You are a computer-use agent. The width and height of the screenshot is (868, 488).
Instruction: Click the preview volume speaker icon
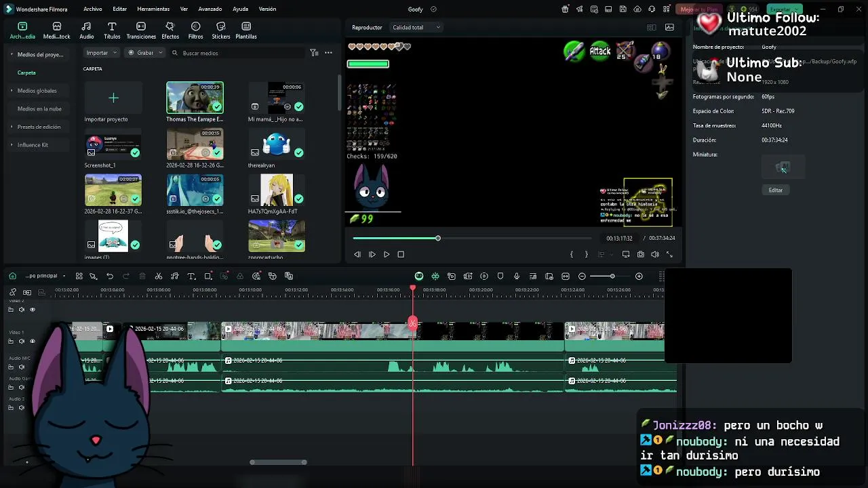click(654, 254)
